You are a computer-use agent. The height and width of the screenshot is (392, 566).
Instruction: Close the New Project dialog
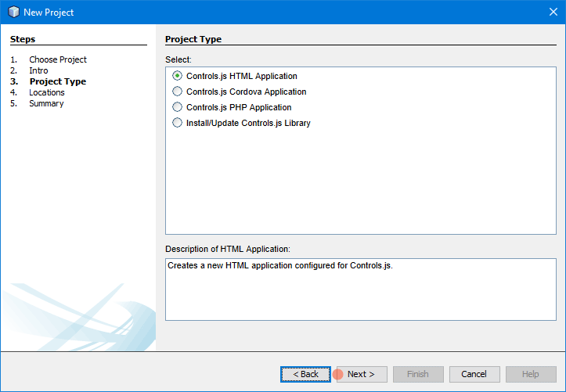point(553,12)
